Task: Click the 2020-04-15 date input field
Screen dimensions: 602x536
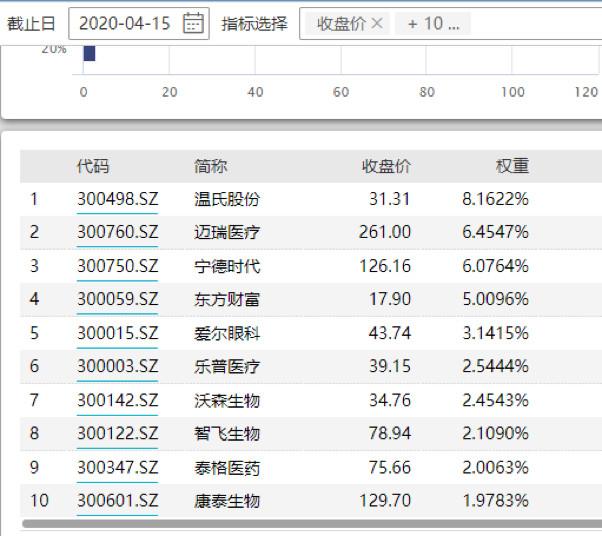Action: coord(139,23)
